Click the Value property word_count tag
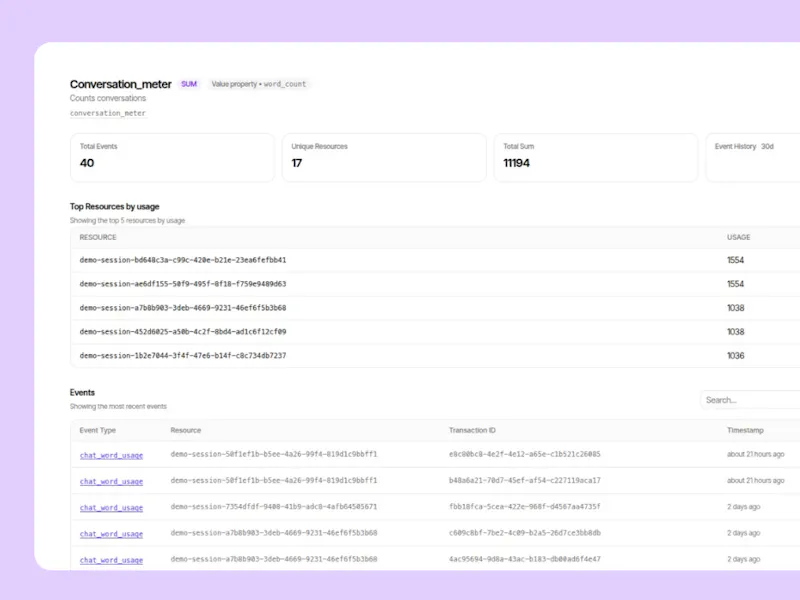This screenshot has width=800, height=600. 259,84
